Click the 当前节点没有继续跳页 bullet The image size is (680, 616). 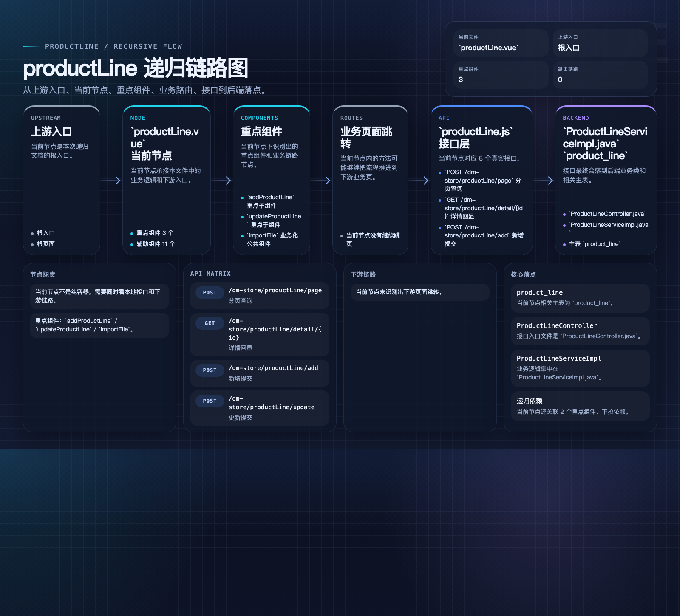[370, 240]
